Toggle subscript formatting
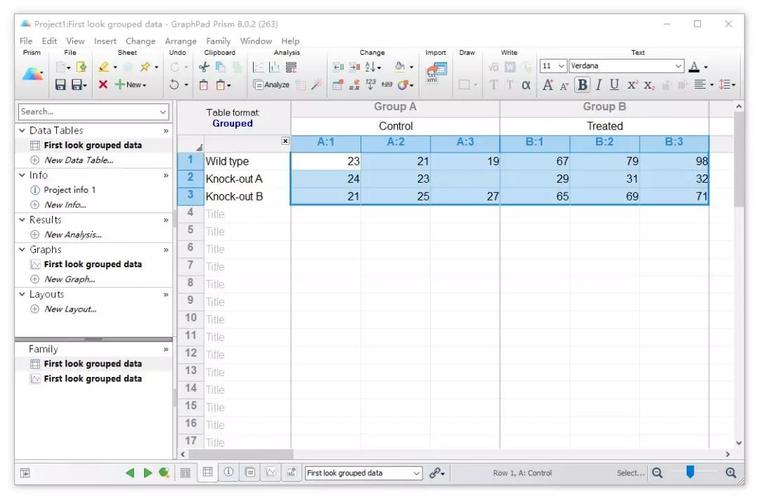 [x=649, y=85]
